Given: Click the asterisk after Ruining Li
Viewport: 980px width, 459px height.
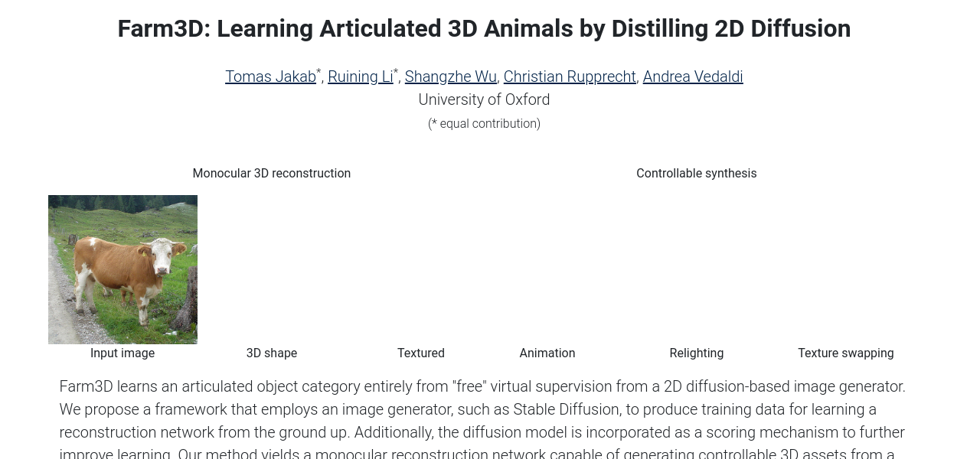Looking at the screenshot, I should (396, 72).
